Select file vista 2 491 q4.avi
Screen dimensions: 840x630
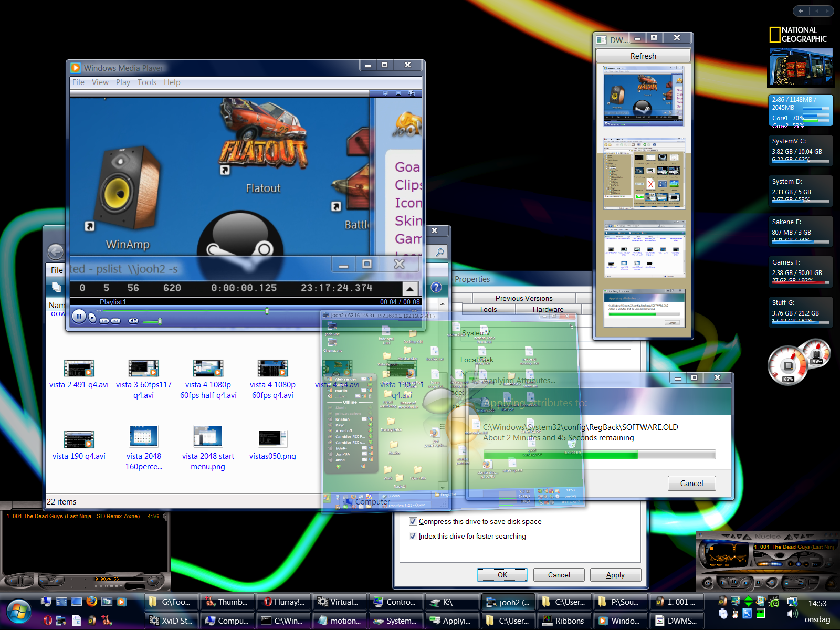coord(79,375)
